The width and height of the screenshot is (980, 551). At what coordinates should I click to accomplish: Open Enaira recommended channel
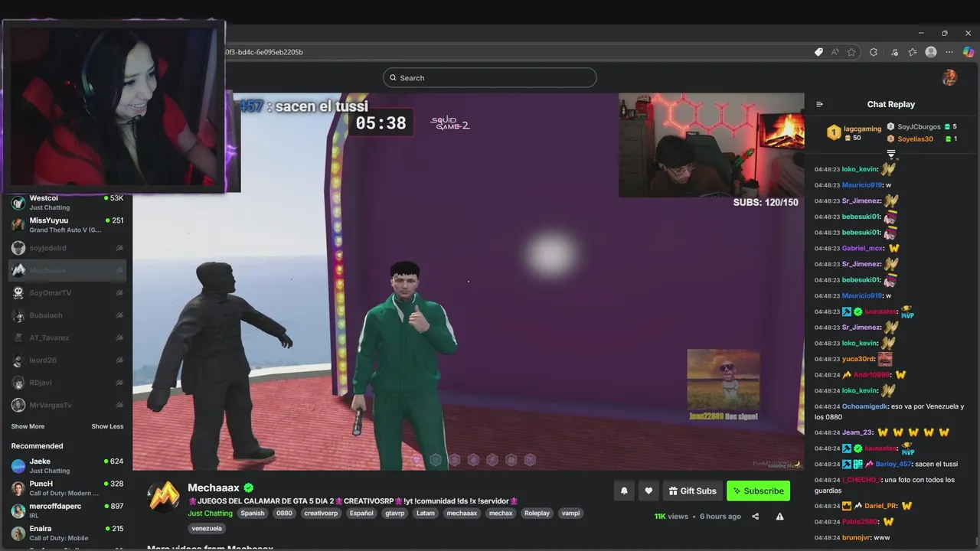(67, 533)
